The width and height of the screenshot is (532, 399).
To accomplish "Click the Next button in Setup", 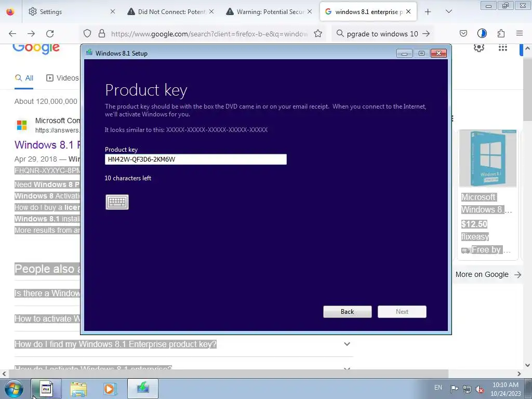I will 402,312.
